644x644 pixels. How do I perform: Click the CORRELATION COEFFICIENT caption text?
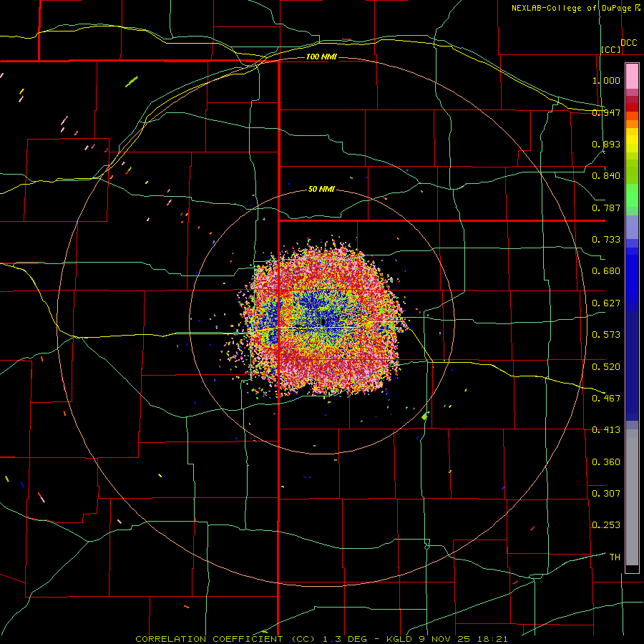pyautogui.click(x=209, y=639)
